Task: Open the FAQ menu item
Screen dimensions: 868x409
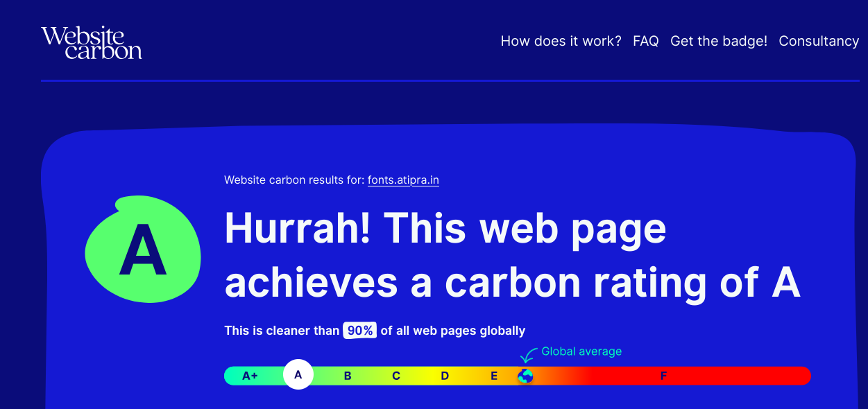Action: pyautogui.click(x=645, y=41)
